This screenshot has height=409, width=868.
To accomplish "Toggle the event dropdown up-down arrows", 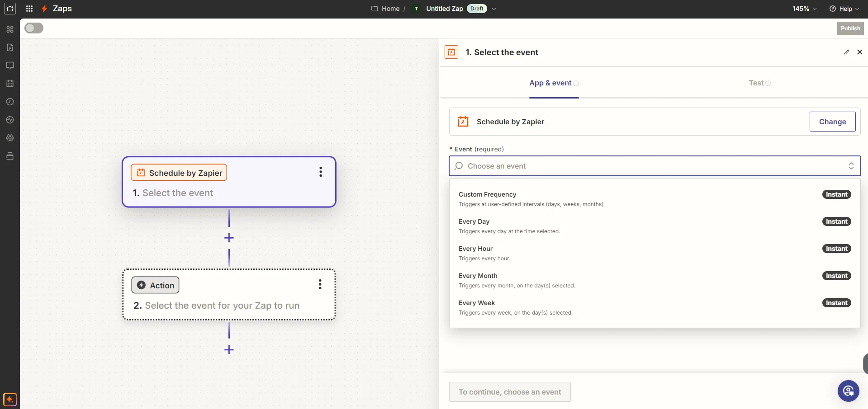I will pos(851,166).
